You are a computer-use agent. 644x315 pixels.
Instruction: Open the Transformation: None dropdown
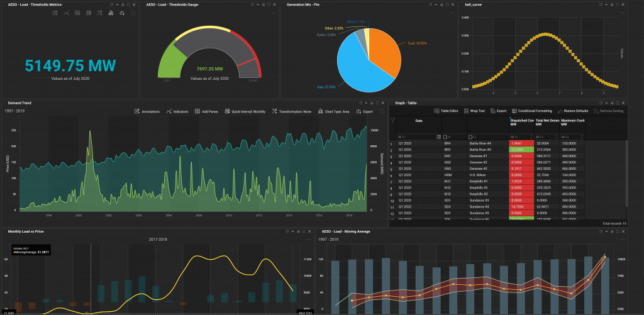[292, 111]
